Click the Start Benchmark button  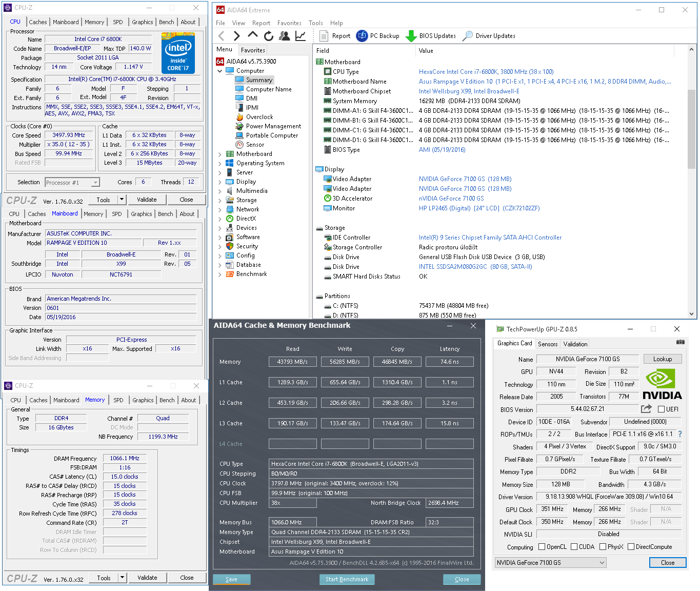coord(347,579)
